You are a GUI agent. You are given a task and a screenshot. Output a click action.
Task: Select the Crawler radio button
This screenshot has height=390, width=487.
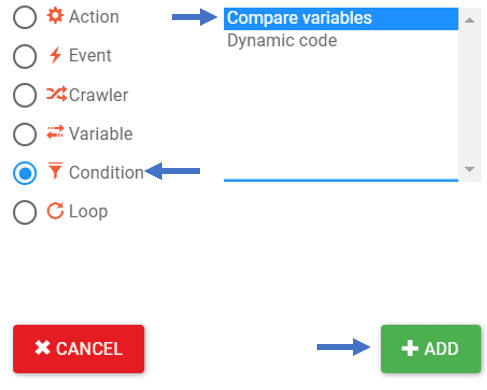tap(25, 95)
